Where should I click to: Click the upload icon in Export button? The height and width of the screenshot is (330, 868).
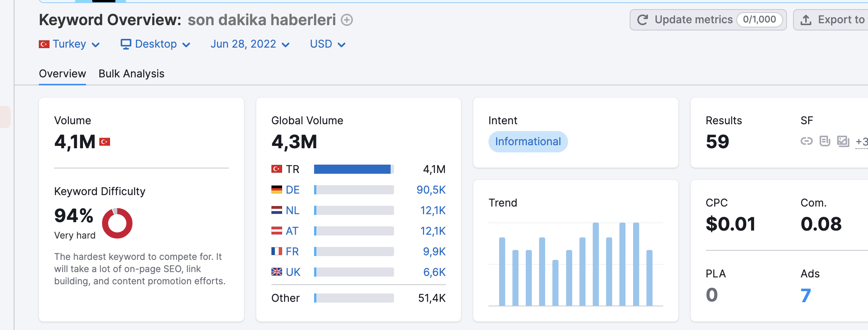pyautogui.click(x=806, y=20)
